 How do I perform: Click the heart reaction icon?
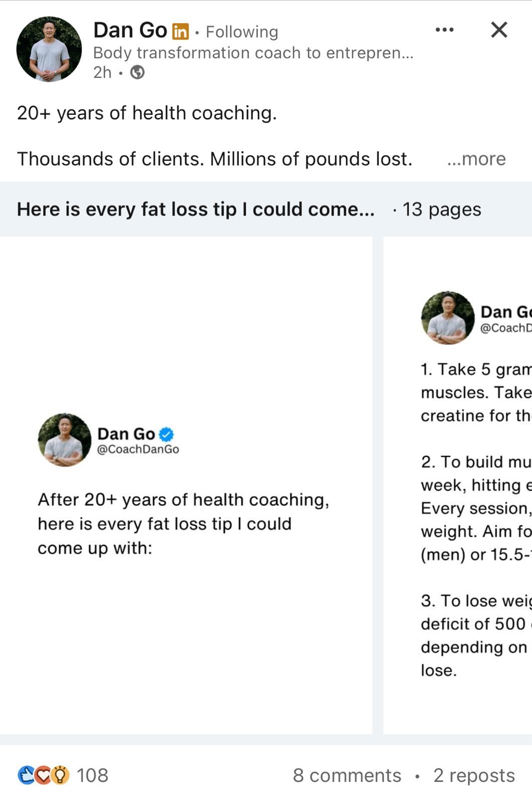(43, 775)
